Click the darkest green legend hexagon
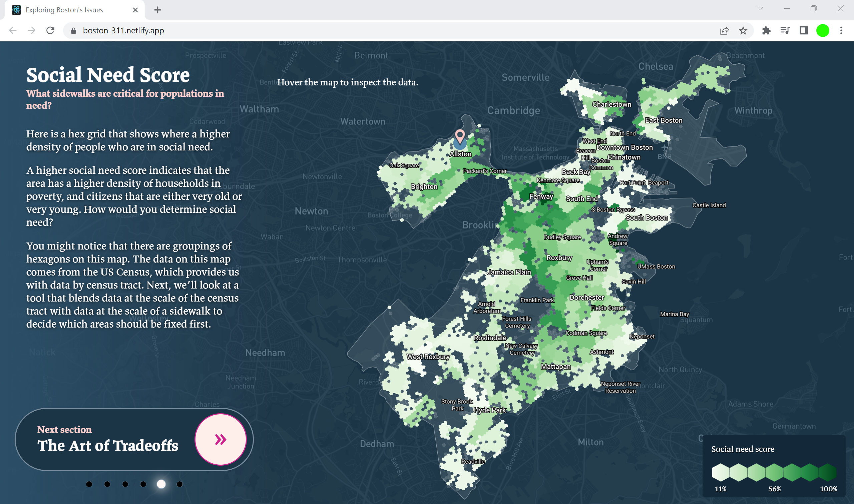 coord(828,472)
